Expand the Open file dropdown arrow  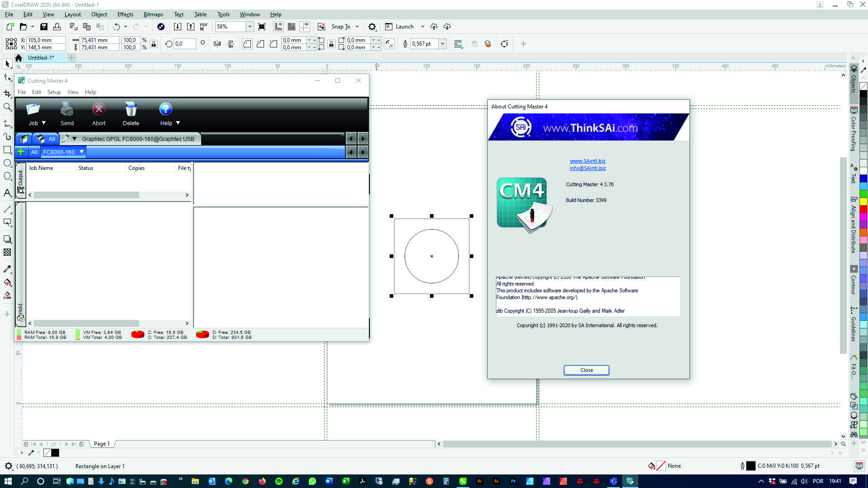click(x=33, y=27)
